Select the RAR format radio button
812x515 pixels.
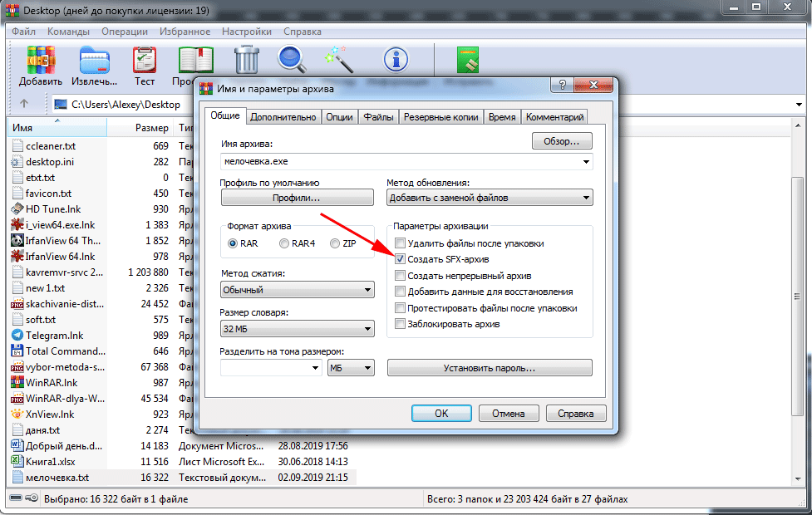233,243
